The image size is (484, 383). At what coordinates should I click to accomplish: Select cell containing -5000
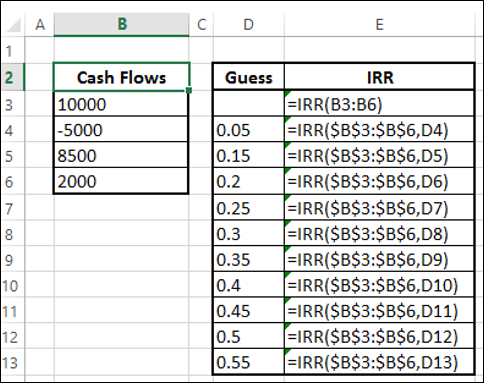click(x=121, y=130)
